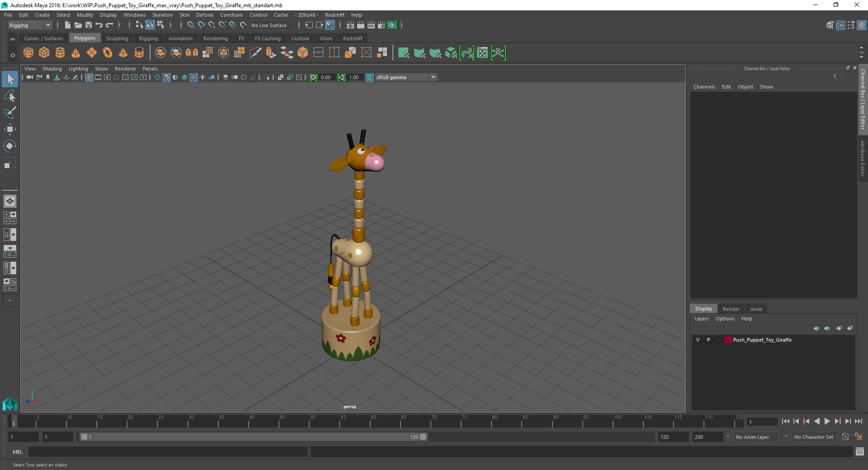
Task: Open the shelf tab menu button
Action: 13,39
